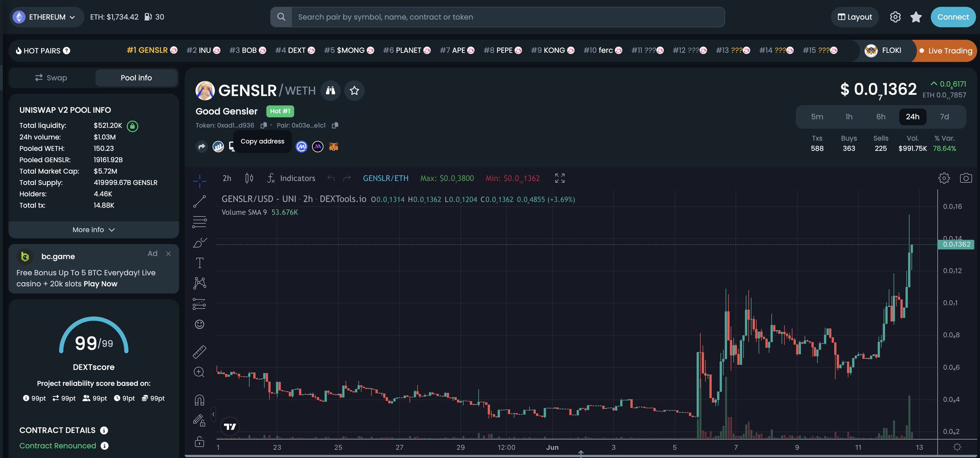Open the CoinMarketCap link icon
980x458 pixels.
pyautogui.click(x=301, y=146)
